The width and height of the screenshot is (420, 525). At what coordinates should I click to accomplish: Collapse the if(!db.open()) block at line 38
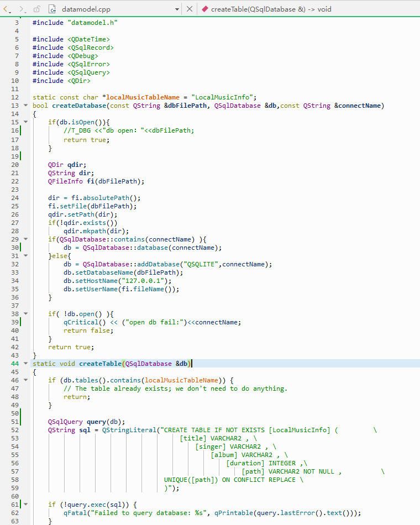(x=25, y=314)
